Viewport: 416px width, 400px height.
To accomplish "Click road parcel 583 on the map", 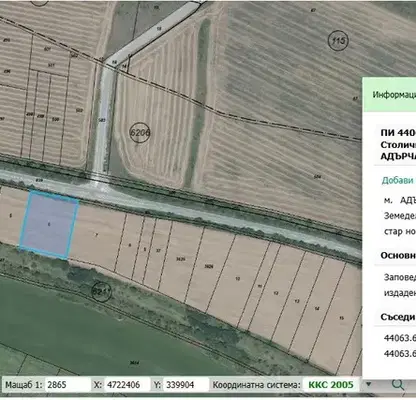I will pyautogui.click(x=102, y=119).
